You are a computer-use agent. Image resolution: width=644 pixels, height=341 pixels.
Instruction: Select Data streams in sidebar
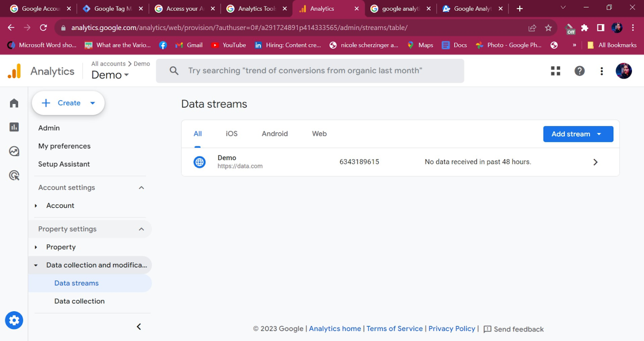90,283
